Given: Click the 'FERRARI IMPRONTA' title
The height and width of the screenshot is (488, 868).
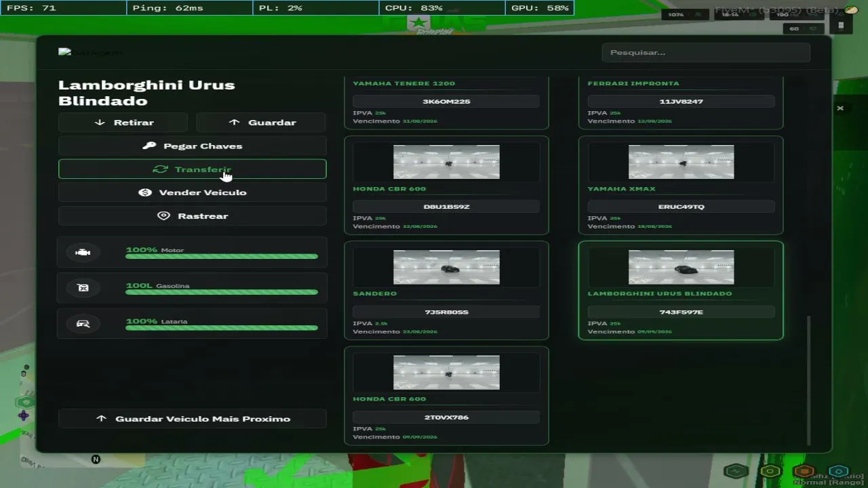Looking at the screenshot, I should point(633,83).
